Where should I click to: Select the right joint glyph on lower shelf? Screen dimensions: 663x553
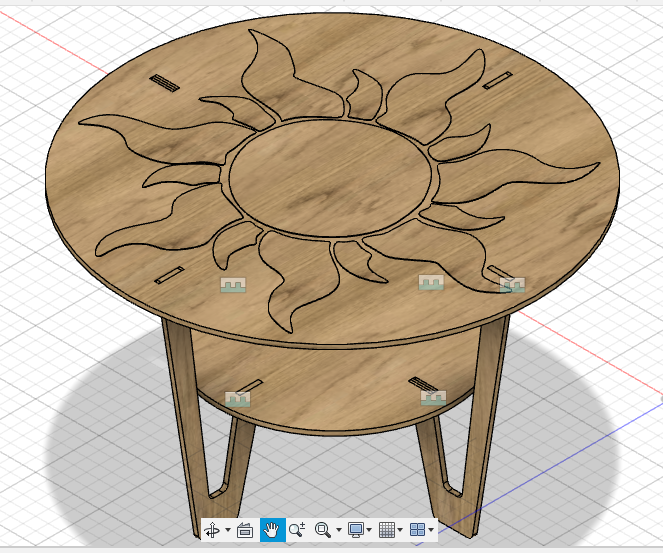[432, 397]
